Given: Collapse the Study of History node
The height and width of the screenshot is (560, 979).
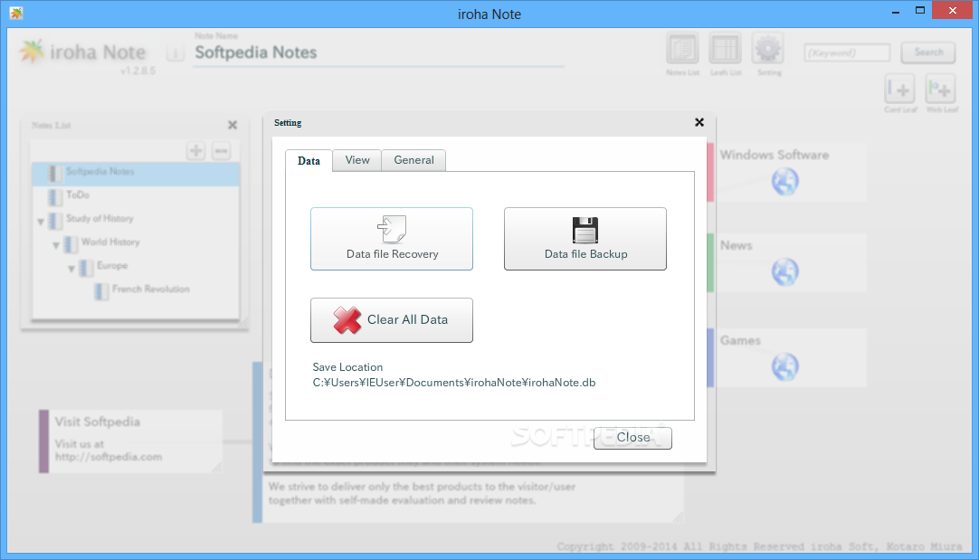Looking at the screenshot, I should coord(41,222).
